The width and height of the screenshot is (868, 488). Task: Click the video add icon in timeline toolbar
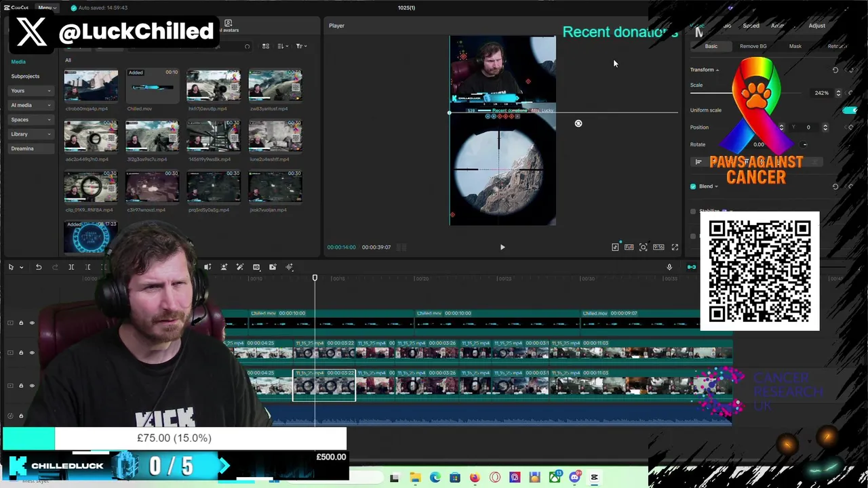click(x=273, y=267)
